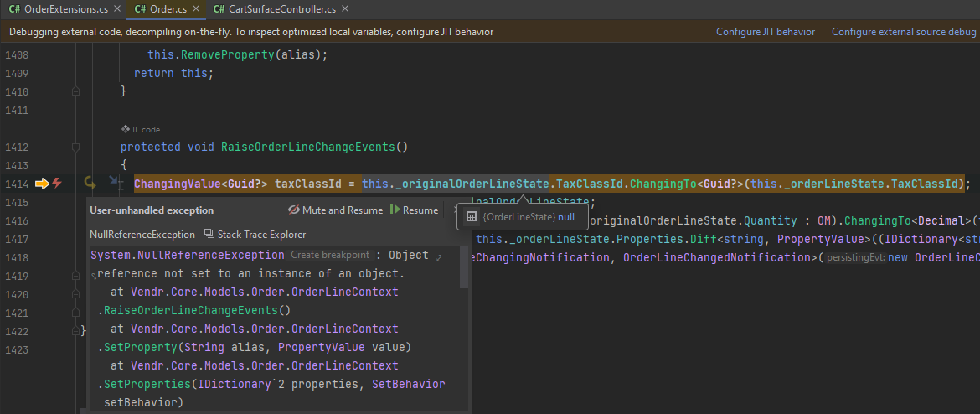Click line number 1411 in gutter

pos(17,111)
